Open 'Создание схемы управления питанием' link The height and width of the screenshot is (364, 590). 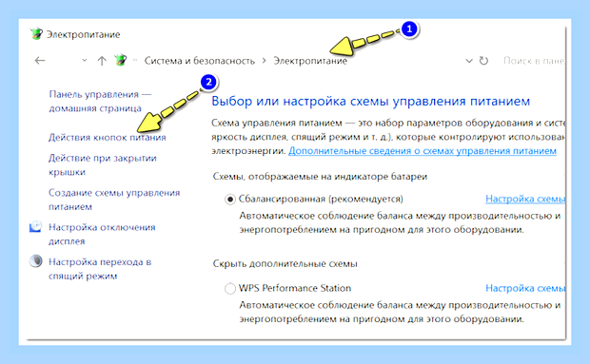[114, 200]
